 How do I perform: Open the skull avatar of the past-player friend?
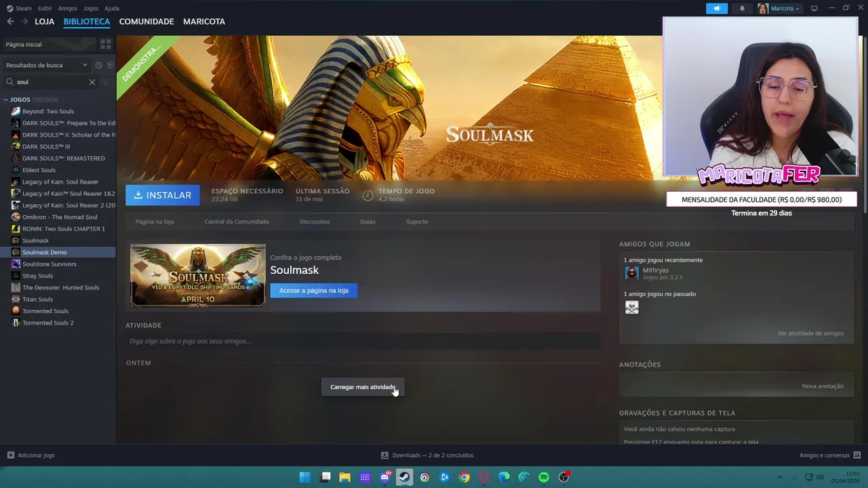[632, 308]
